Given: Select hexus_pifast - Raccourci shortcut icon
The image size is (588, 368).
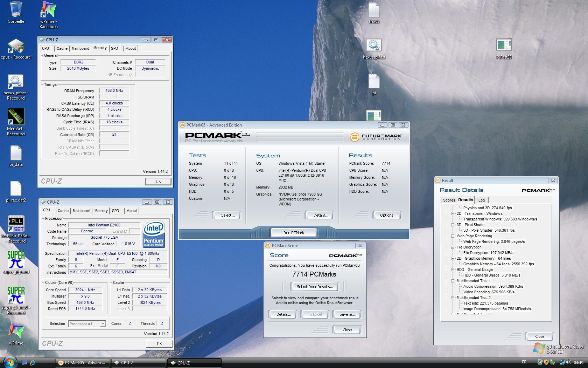Looking at the screenshot, I should click(x=16, y=82).
